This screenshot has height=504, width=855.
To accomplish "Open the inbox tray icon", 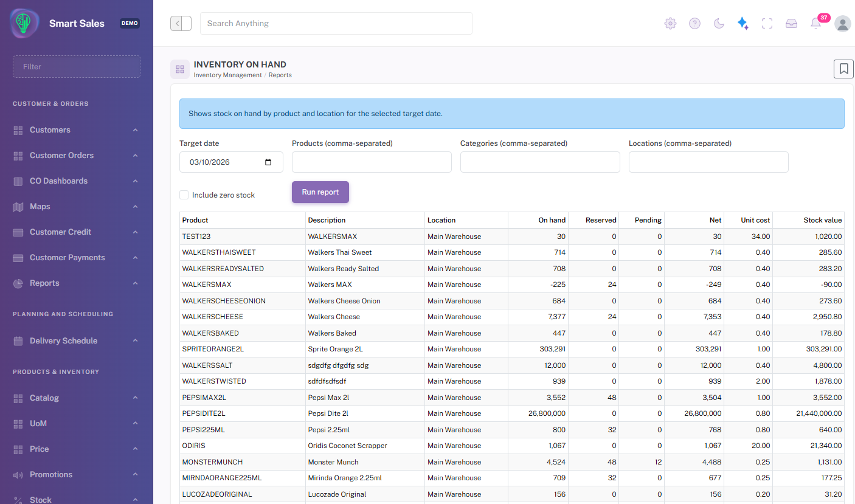I will click(x=791, y=23).
